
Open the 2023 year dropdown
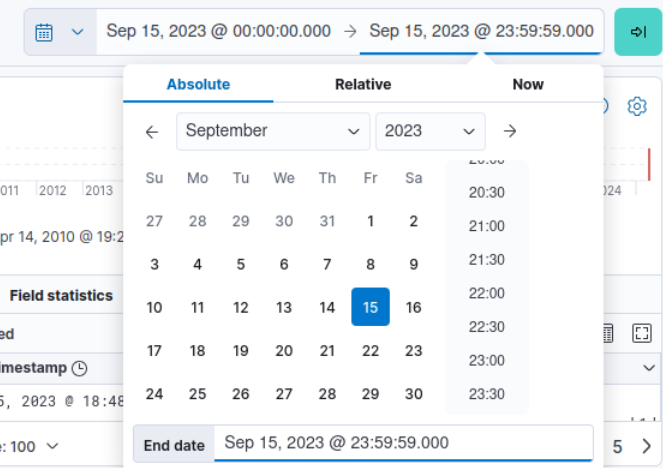(430, 131)
